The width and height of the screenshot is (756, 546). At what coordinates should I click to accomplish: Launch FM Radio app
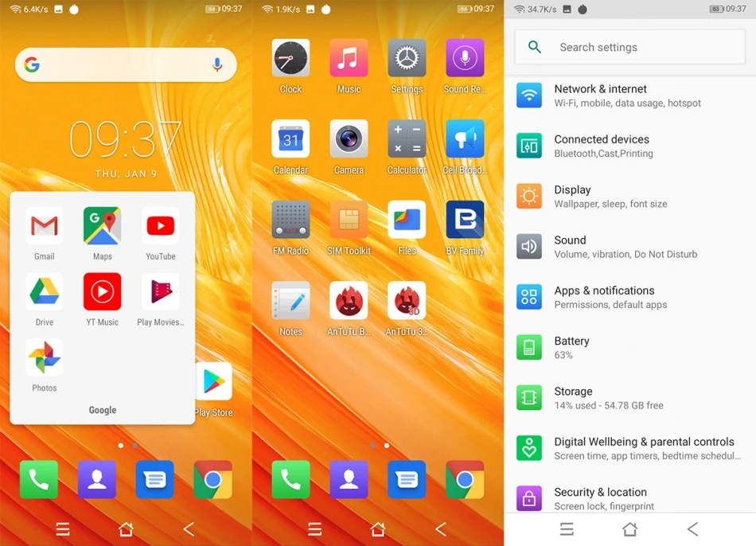(x=290, y=220)
